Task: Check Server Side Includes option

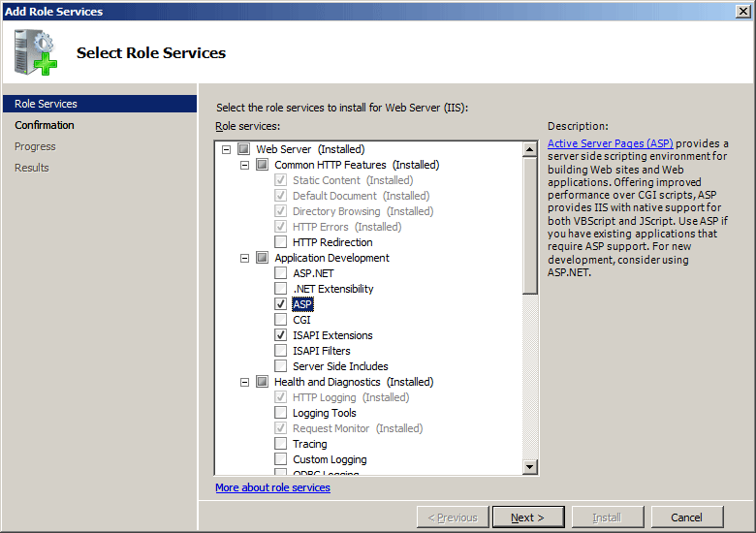Action: coord(281,366)
